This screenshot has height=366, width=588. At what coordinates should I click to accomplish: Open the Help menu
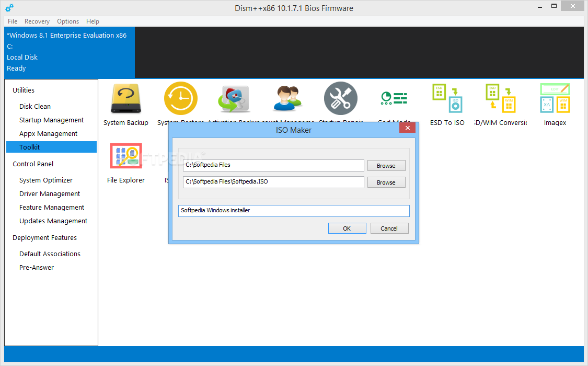point(93,21)
